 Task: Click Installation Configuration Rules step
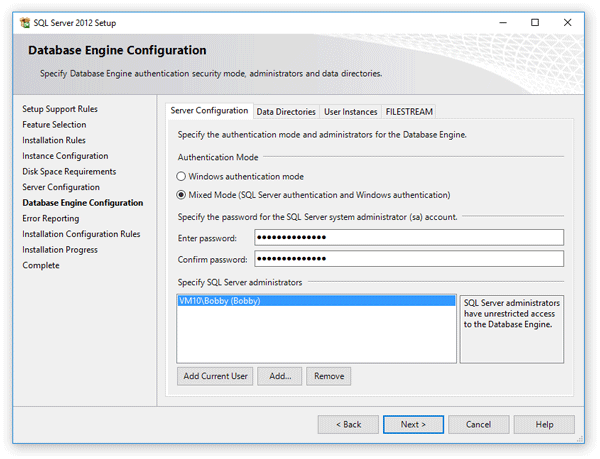pyautogui.click(x=81, y=234)
